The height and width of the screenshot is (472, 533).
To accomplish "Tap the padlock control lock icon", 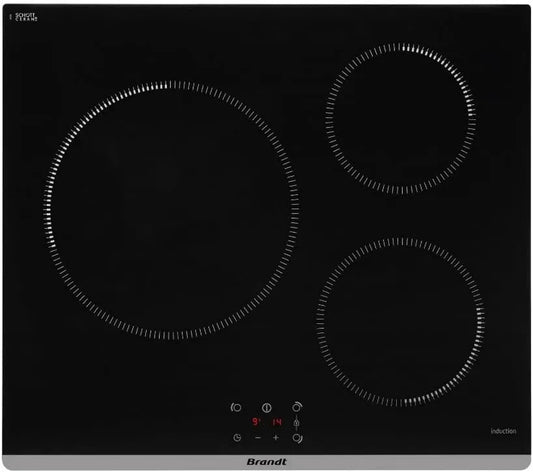I will point(296,422).
